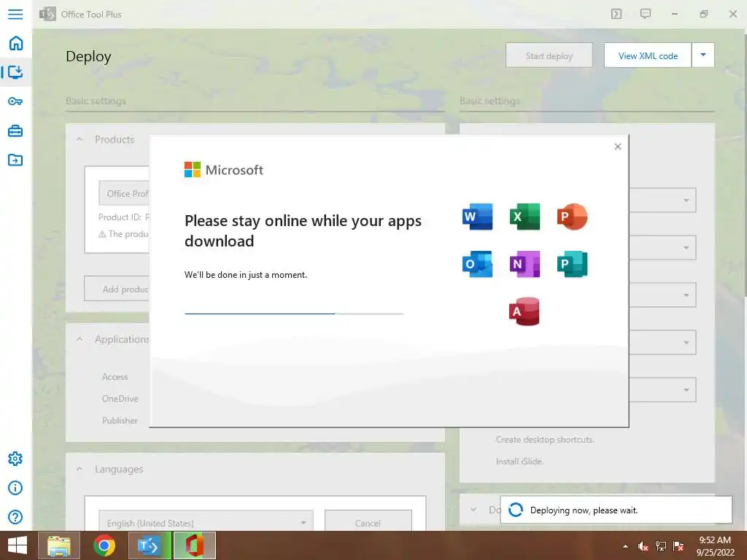
Task: Open Action Center flag icon
Action: pyautogui.click(x=678, y=546)
